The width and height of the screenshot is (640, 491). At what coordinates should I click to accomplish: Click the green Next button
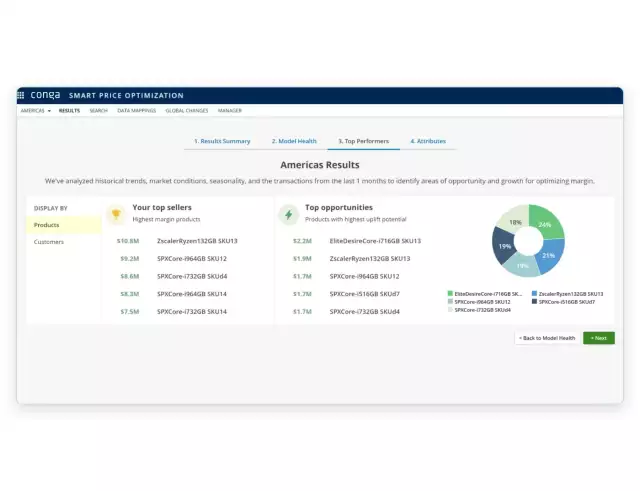pyautogui.click(x=599, y=338)
